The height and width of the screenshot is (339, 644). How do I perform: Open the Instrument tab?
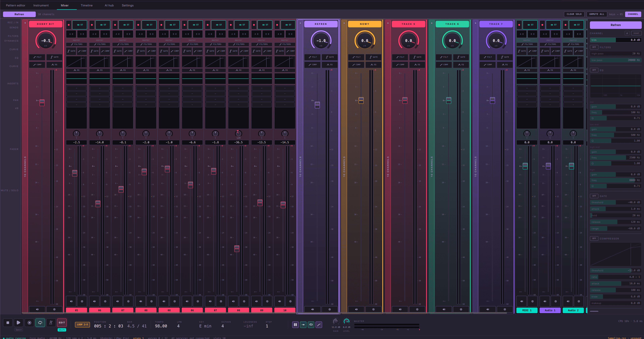pyautogui.click(x=41, y=5)
